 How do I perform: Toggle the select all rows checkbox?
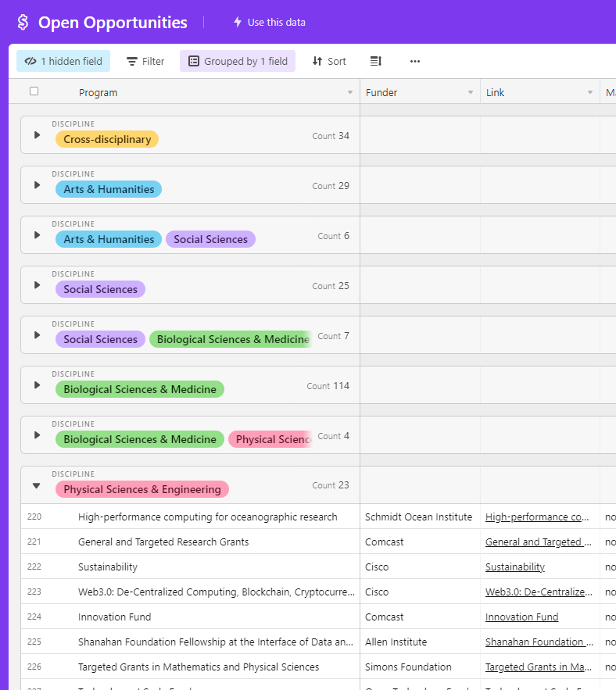point(34,91)
